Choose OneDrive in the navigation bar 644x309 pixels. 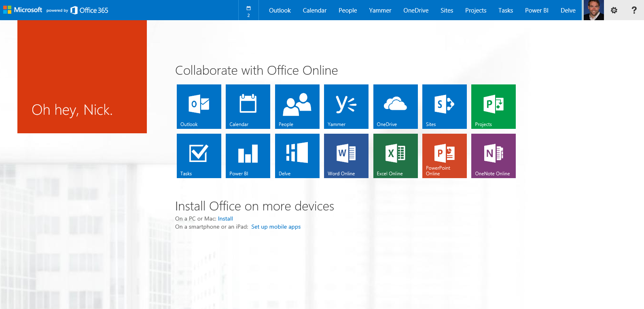(416, 10)
